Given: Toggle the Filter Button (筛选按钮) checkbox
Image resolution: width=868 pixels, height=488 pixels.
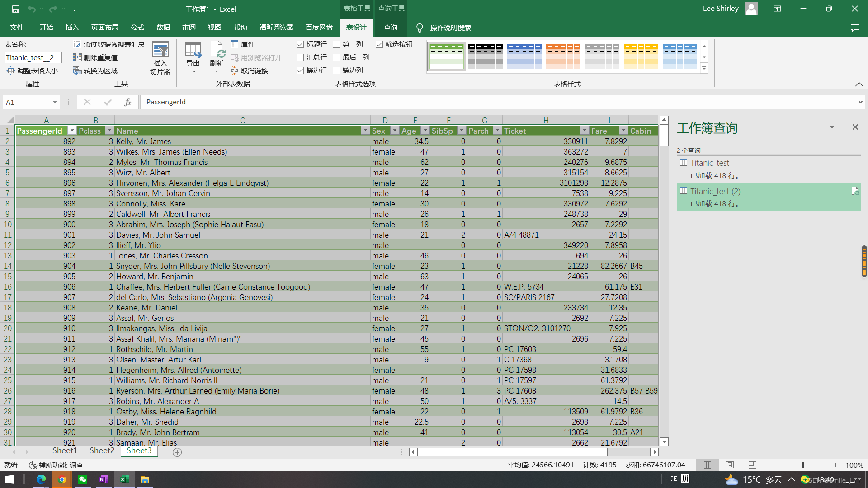Looking at the screenshot, I should pyautogui.click(x=379, y=44).
